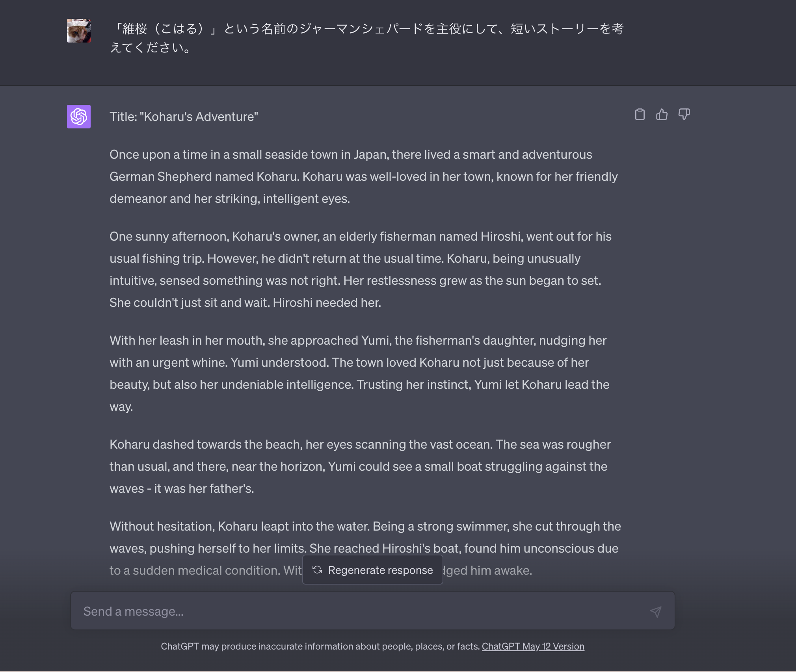The width and height of the screenshot is (796, 672).
Task: Click the paragraph starting "Once upon a time"
Action: pyautogui.click(x=363, y=176)
